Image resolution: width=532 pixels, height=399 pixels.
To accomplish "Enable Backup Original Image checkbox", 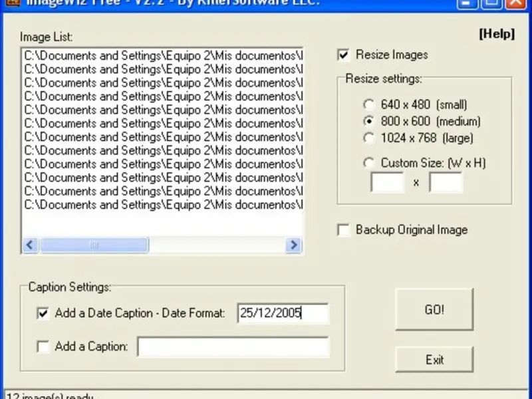I will [343, 229].
